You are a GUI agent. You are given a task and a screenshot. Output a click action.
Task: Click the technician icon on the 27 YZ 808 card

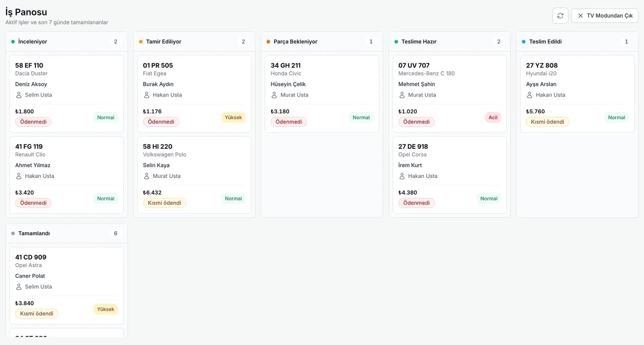[x=530, y=95]
